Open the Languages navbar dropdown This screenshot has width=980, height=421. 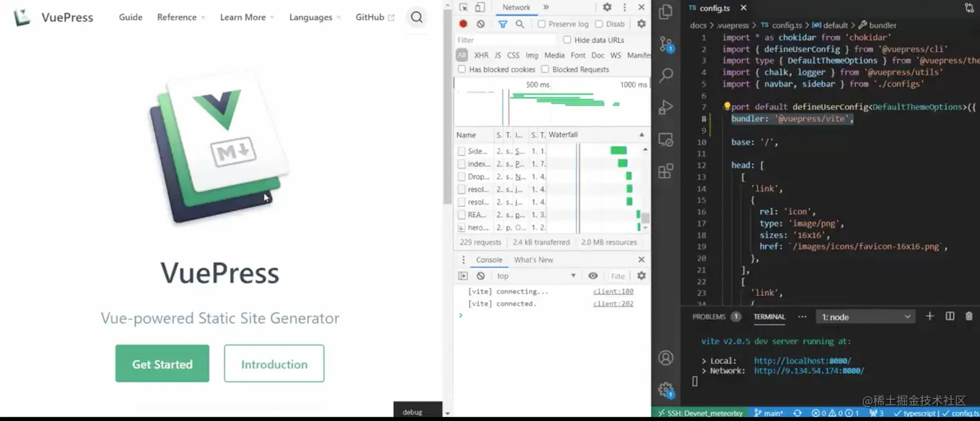click(315, 17)
